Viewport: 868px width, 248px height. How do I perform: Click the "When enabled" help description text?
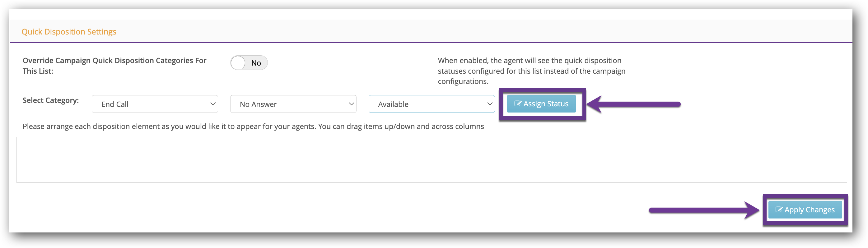tap(532, 71)
